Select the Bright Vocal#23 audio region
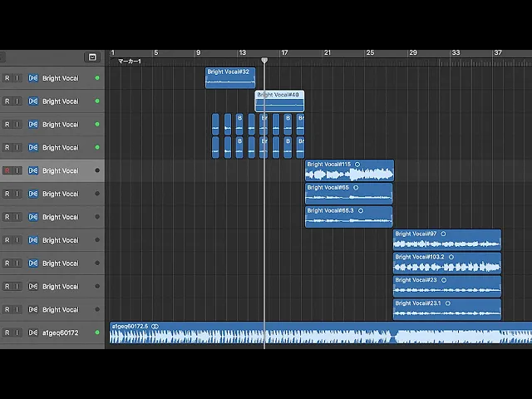Viewport: 532px width, 399px height. [x=447, y=286]
